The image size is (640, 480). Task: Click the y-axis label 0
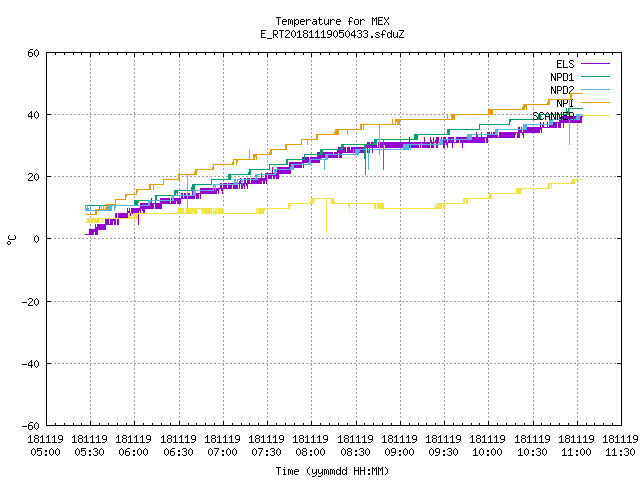(x=36, y=239)
